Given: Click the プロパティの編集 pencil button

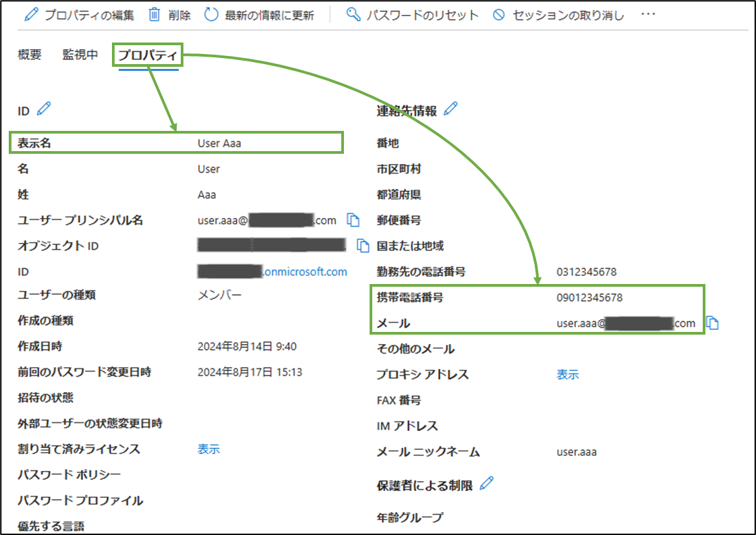Looking at the screenshot, I should (x=79, y=15).
